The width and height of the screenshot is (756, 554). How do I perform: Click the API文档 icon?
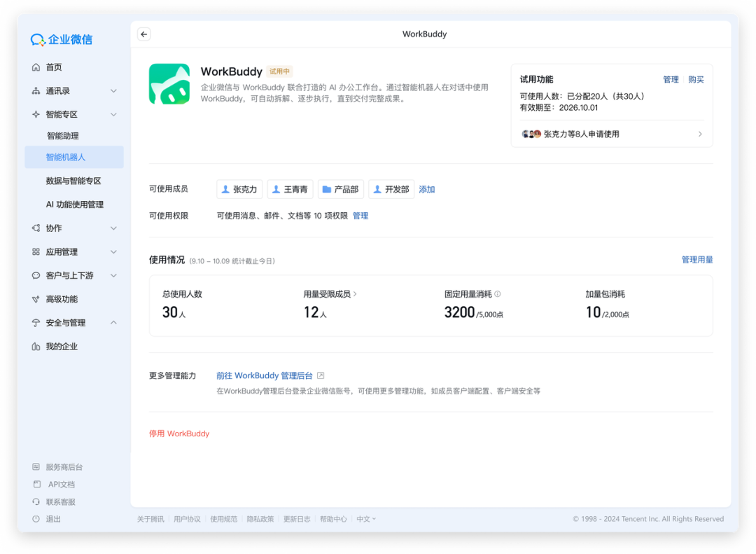tap(36, 484)
